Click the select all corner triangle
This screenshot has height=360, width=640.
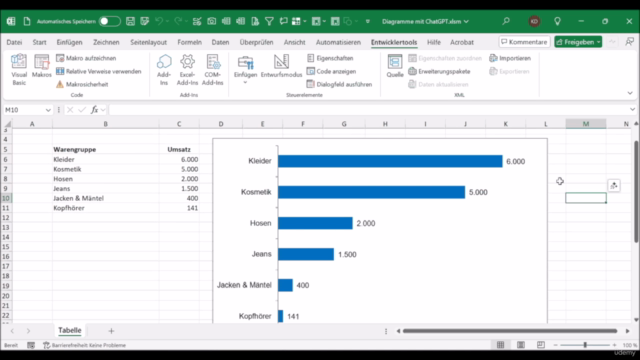pyautogui.click(x=7, y=124)
